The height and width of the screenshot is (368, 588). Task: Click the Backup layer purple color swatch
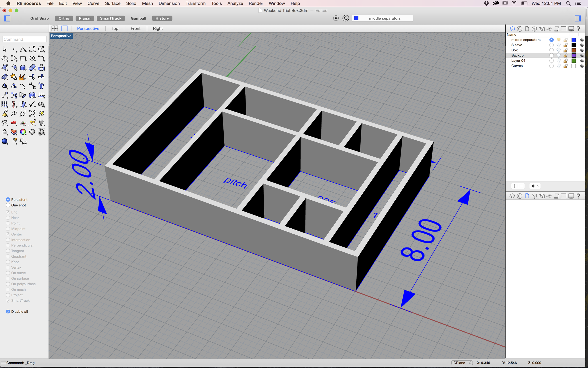coord(574,56)
